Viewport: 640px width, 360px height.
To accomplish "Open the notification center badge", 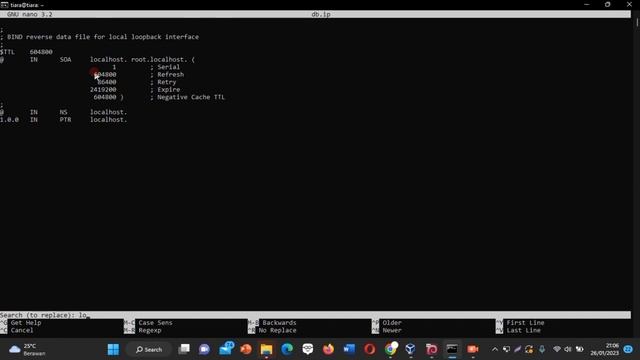I will [628, 349].
